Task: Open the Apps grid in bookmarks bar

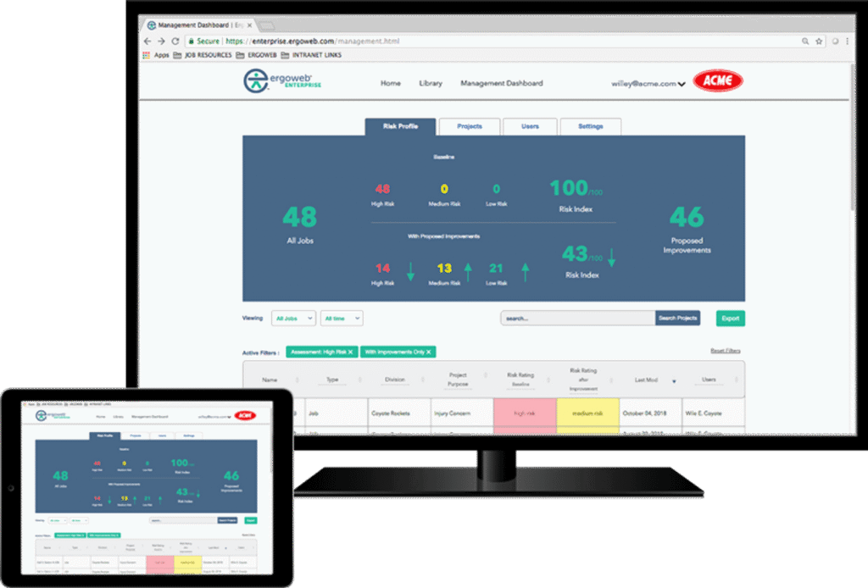Action: pyautogui.click(x=156, y=55)
